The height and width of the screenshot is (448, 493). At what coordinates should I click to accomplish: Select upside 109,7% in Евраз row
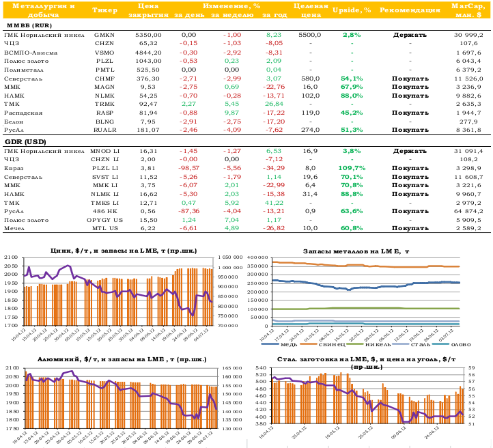[x=352, y=168]
